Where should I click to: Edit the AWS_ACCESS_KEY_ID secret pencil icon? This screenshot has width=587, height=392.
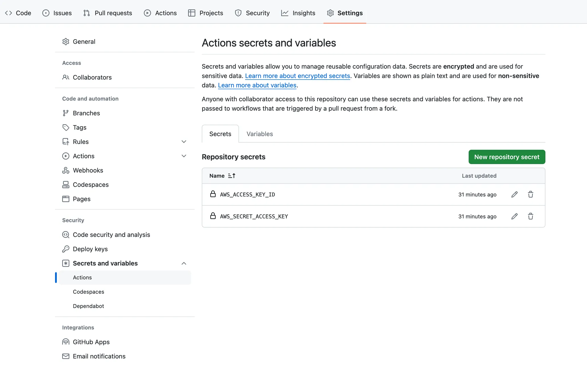[x=514, y=194]
